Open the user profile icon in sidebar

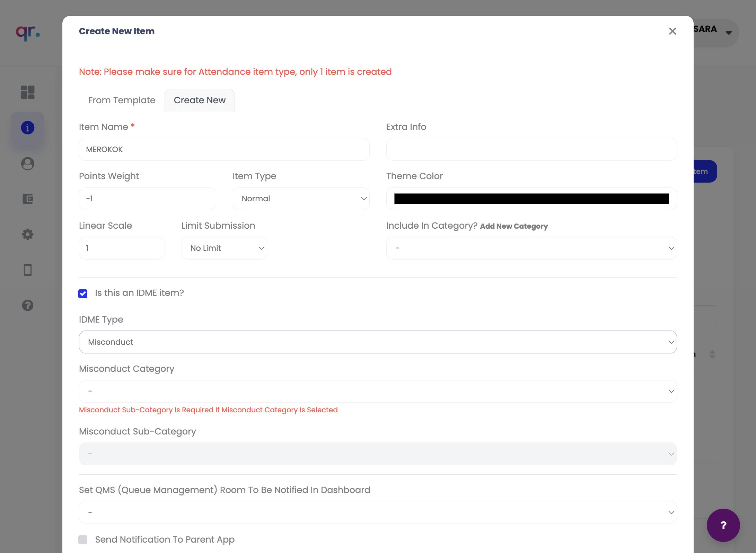[x=28, y=164]
